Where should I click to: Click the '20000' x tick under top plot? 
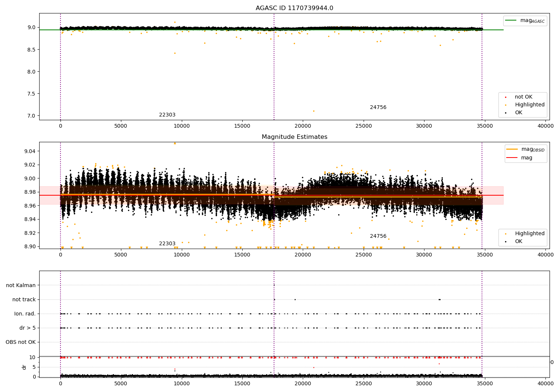pyautogui.click(x=303, y=126)
